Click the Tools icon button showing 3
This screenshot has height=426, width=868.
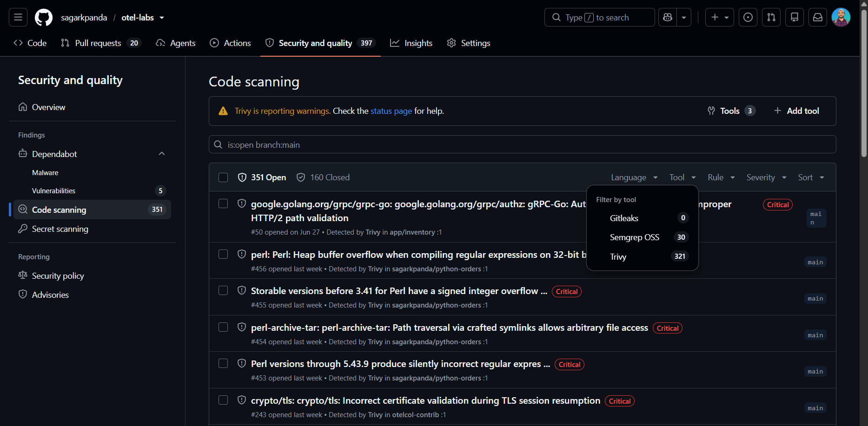point(731,111)
